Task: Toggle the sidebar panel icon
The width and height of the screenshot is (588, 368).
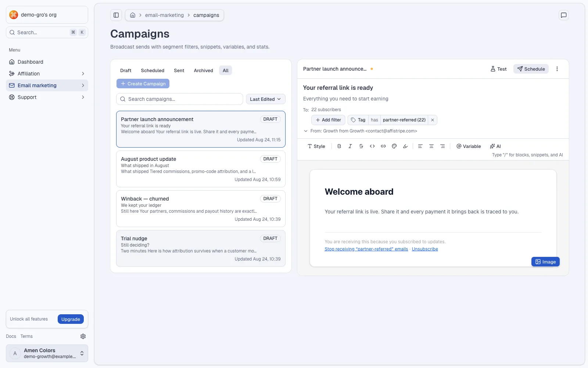Action: tap(116, 15)
